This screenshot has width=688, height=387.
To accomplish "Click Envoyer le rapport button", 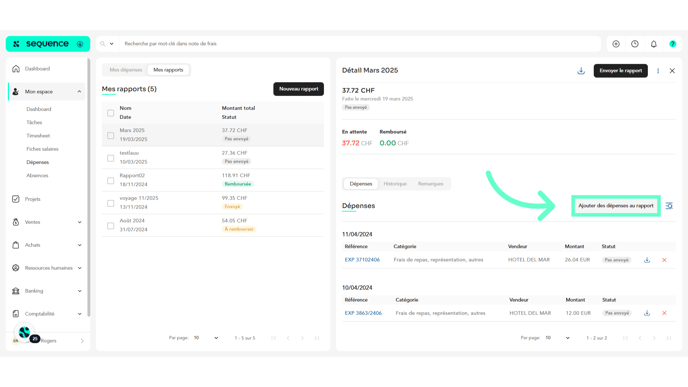I will point(620,71).
